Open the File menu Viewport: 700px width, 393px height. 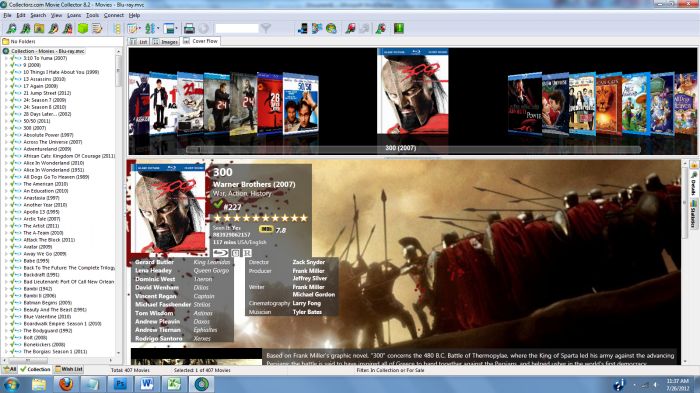pos(7,15)
